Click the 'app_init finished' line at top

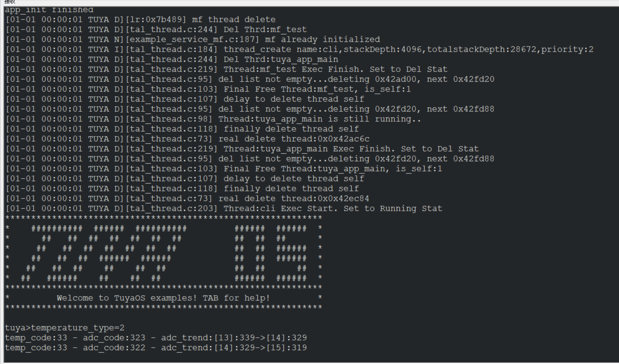[x=49, y=10]
